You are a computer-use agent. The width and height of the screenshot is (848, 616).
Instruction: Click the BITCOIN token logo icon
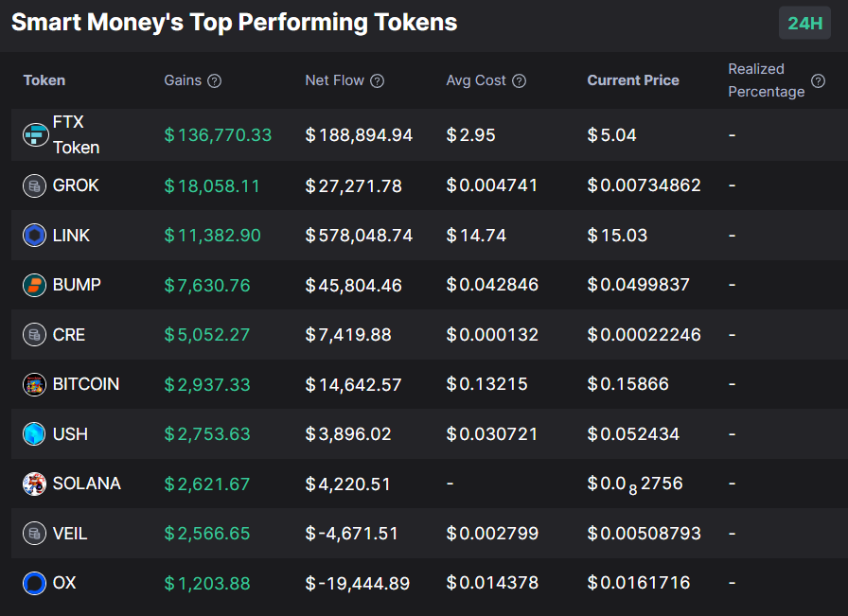click(x=34, y=384)
